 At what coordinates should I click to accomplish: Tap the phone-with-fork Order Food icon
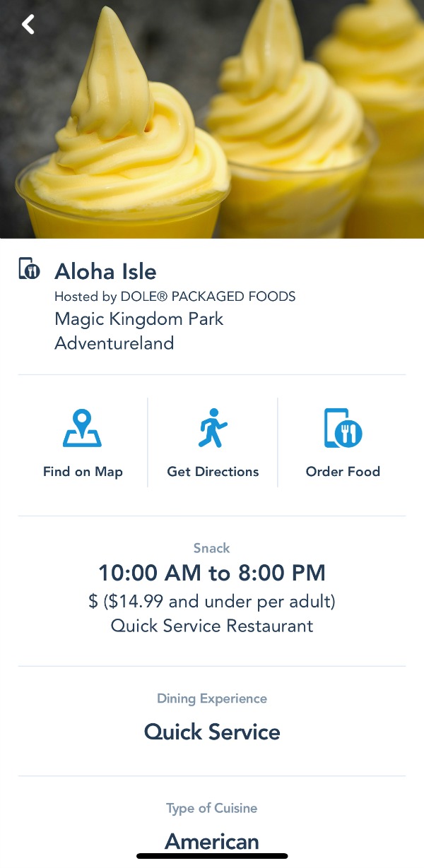(x=343, y=429)
